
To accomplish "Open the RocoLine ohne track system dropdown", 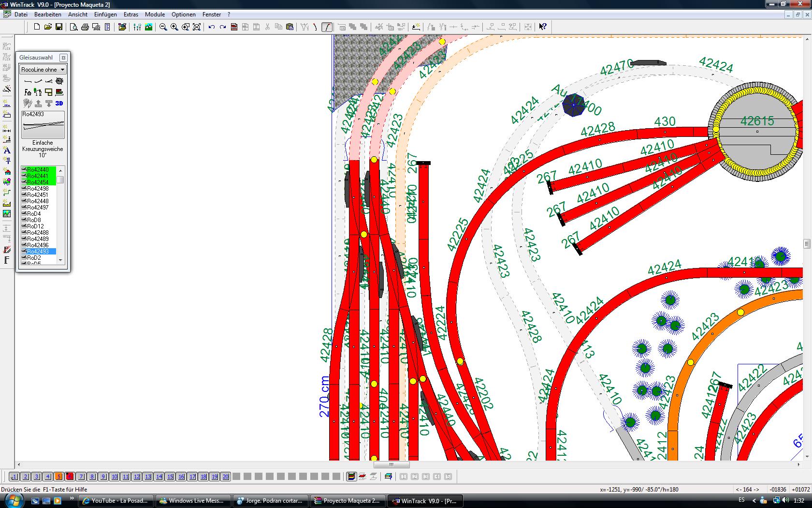I will [43, 70].
